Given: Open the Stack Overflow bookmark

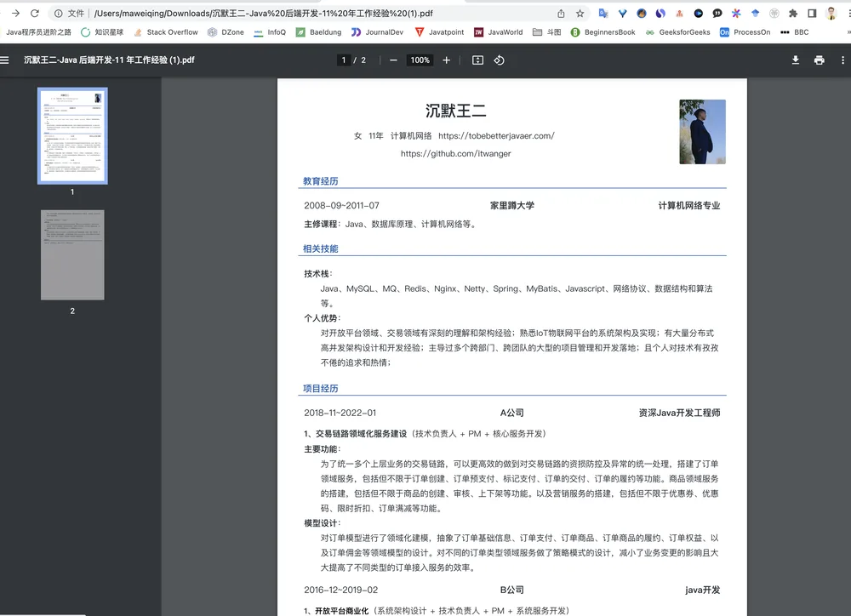Looking at the screenshot, I should [x=166, y=32].
